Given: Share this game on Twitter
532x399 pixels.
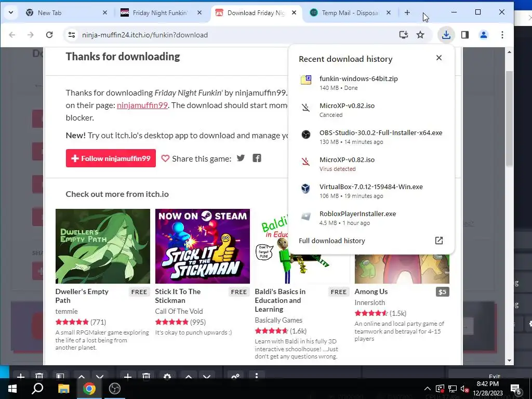Looking at the screenshot, I should (x=241, y=158).
